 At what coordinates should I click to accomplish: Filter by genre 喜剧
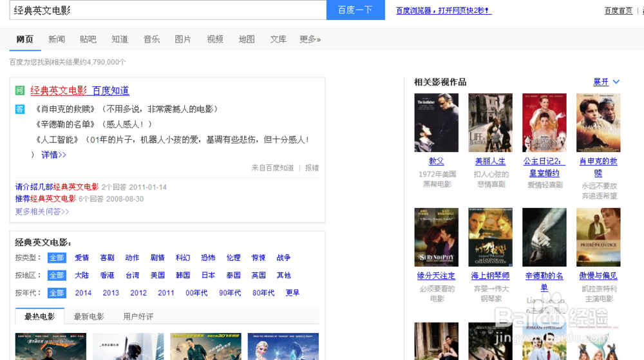click(x=107, y=258)
